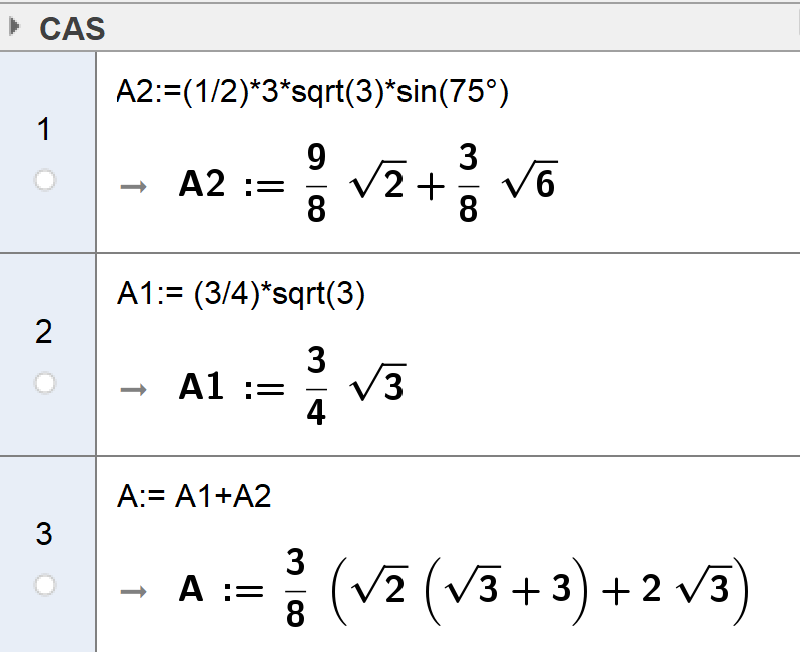Click the 3/4 fraction in row 2 output
The height and width of the screenshot is (652, 800).
click(316, 388)
